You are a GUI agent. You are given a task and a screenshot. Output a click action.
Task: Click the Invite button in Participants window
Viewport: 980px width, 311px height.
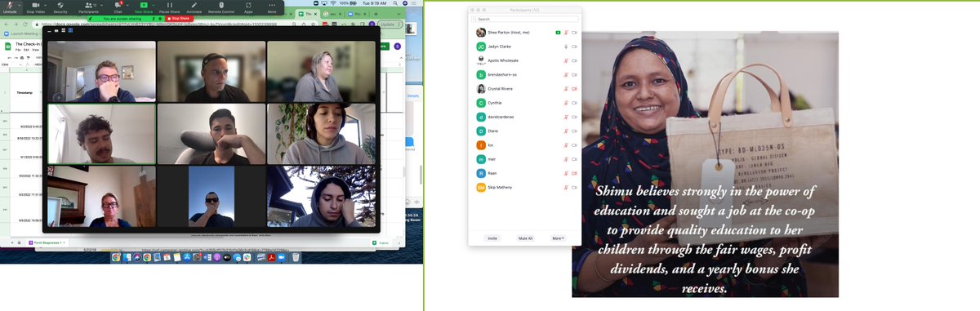pyautogui.click(x=492, y=238)
